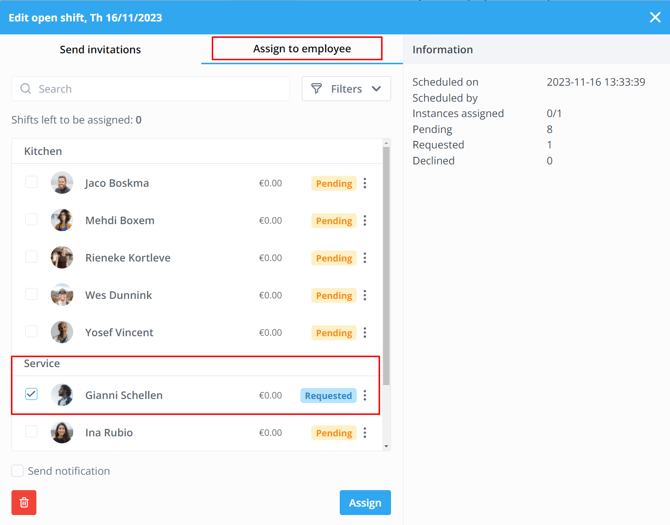This screenshot has width=670, height=525.
Task: Open three-dot menu for Rieneke Kortleve
Action: (365, 258)
